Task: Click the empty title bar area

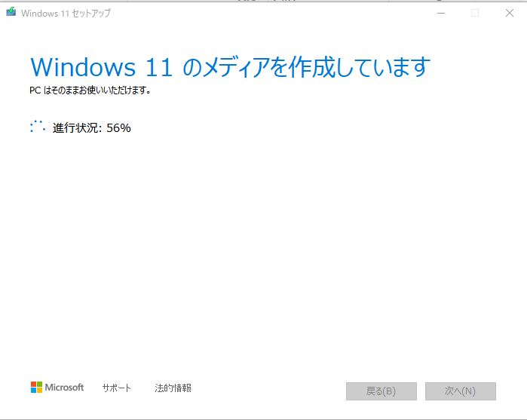Action: (x=269, y=13)
